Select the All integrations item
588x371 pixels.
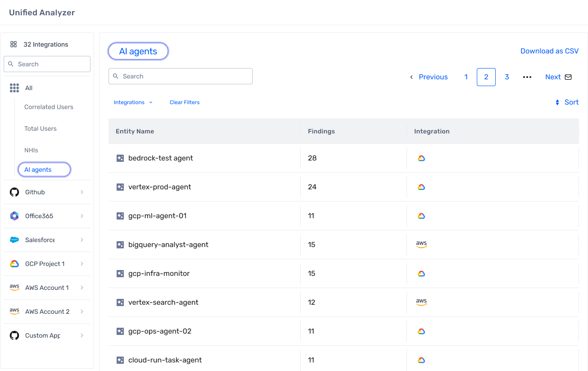click(29, 88)
